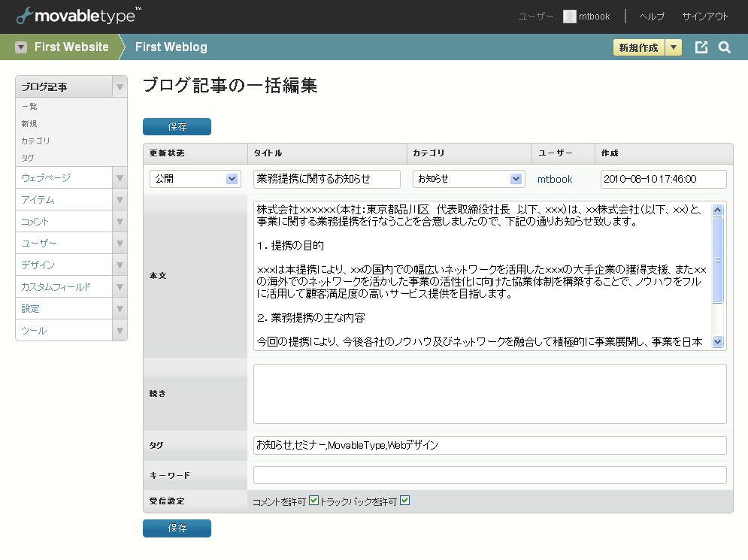Expand the 設定 menu arrow

(120, 309)
